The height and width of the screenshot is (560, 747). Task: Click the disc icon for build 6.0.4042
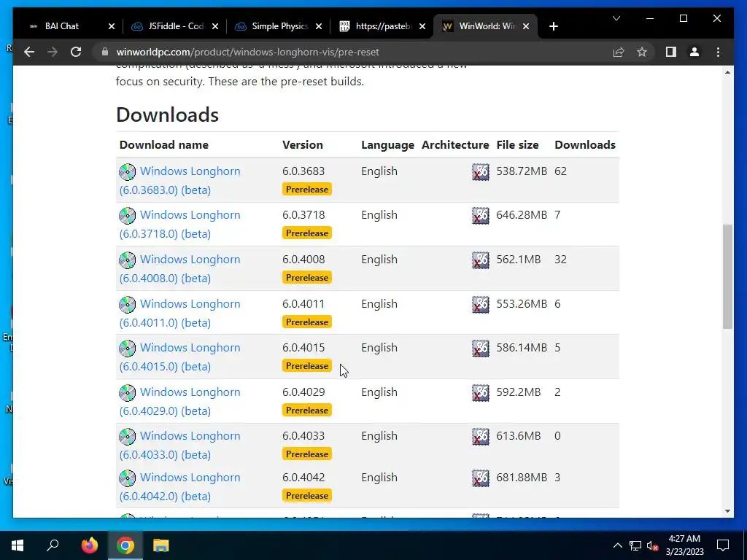(x=127, y=478)
